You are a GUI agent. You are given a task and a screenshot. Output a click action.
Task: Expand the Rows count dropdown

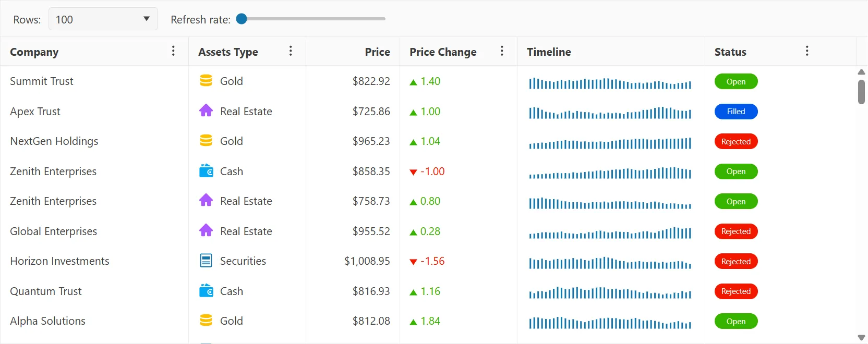coord(103,19)
